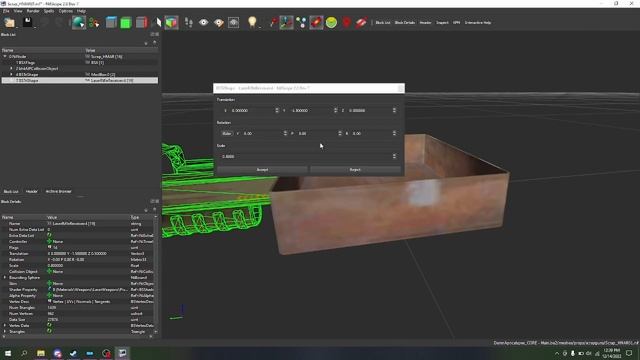
Task: Select the multicolor perspective cube icon
Action: tap(171, 22)
